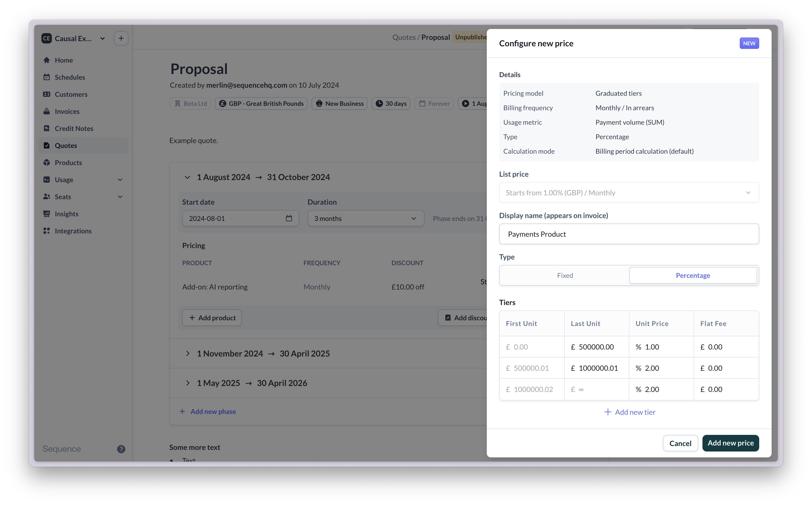Open calendar picker in Start date field
812x505 pixels.
click(289, 218)
